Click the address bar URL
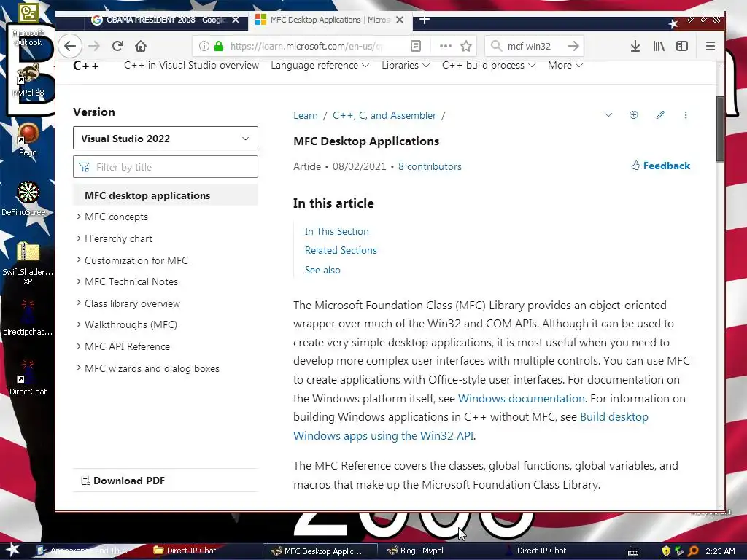The image size is (747, 560). pyautogui.click(x=306, y=46)
